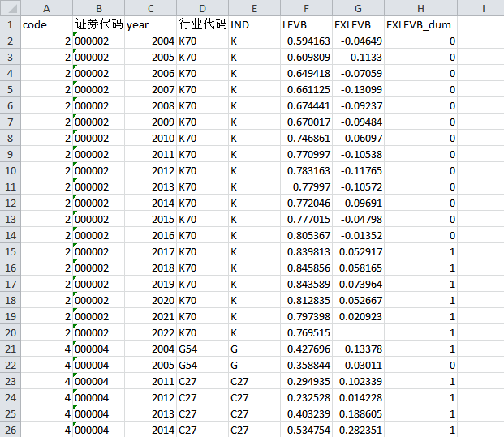
Task: Select cell with LEVB value 0.594163
Action: coord(306,41)
